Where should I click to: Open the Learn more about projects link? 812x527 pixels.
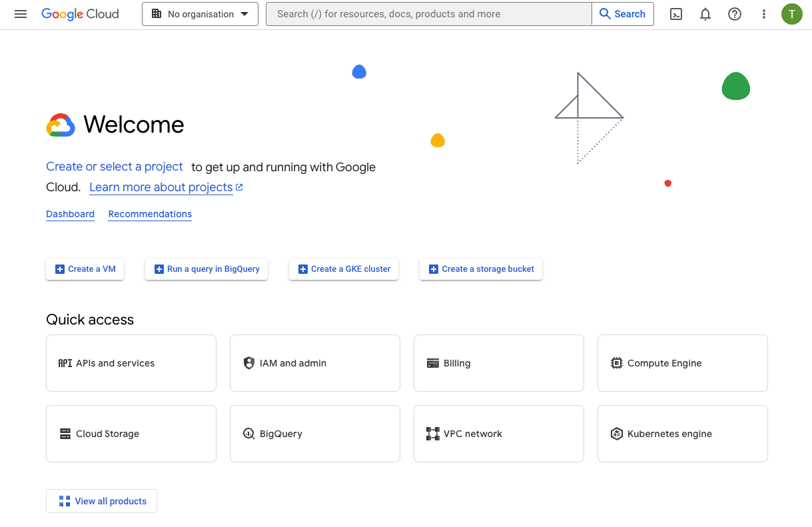pyautogui.click(x=161, y=187)
